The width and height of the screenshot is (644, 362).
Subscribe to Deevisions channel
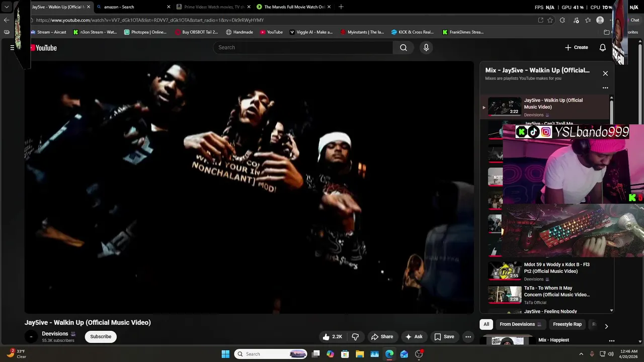(101, 337)
